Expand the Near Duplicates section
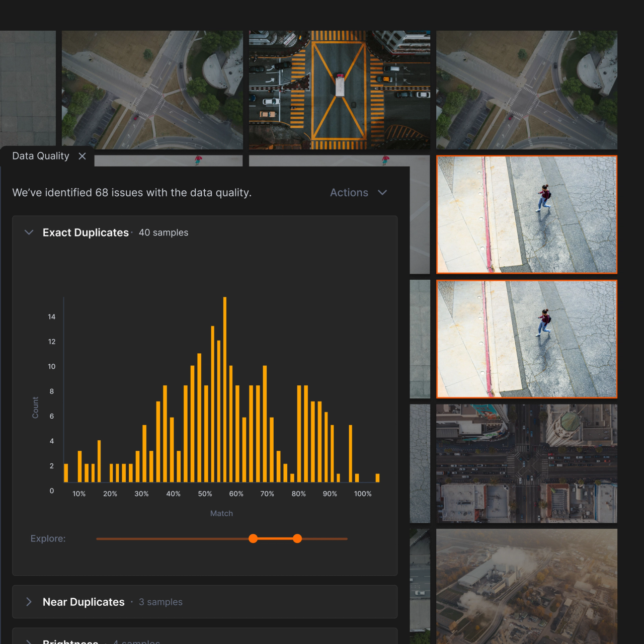Screen dimensions: 644x644 [29, 602]
